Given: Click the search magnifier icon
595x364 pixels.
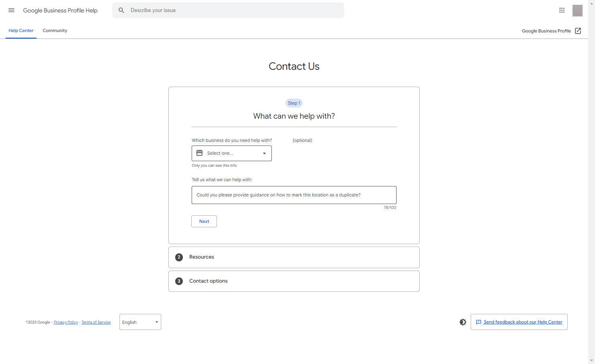Looking at the screenshot, I should click(x=121, y=10).
